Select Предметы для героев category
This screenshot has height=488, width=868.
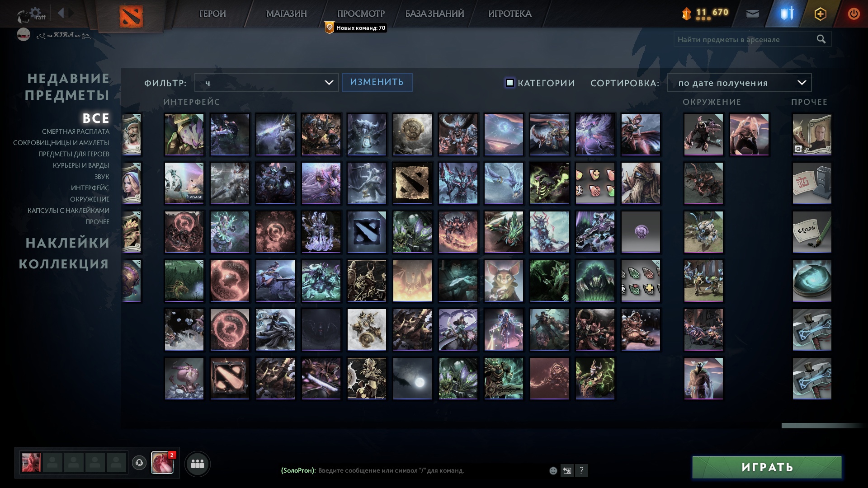tap(74, 154)
